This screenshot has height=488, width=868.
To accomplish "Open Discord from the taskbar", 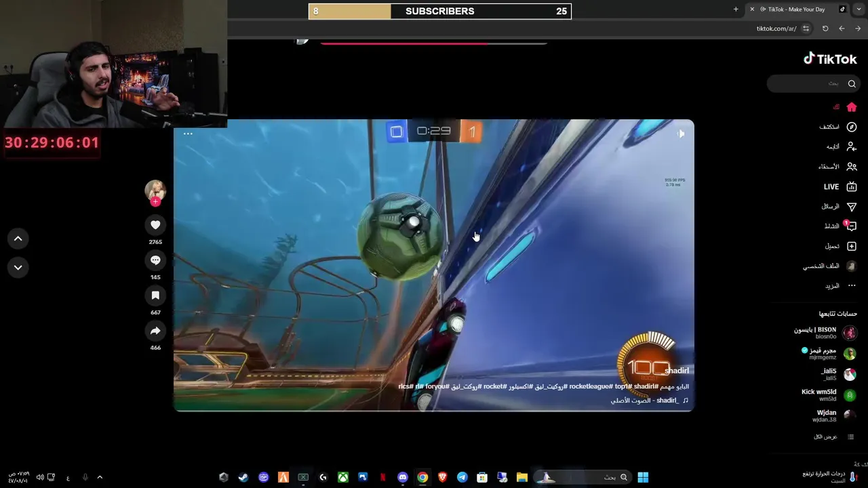I will click(x=403, y=477).
